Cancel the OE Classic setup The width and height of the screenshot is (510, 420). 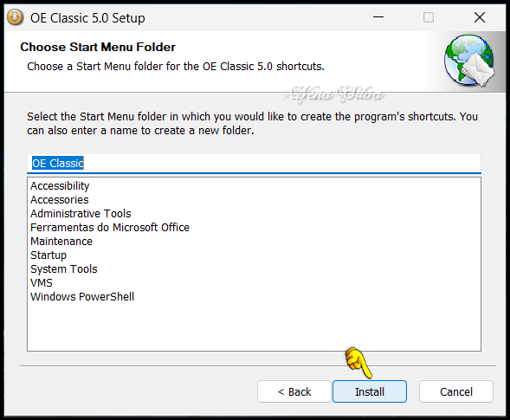coord(456,391)
